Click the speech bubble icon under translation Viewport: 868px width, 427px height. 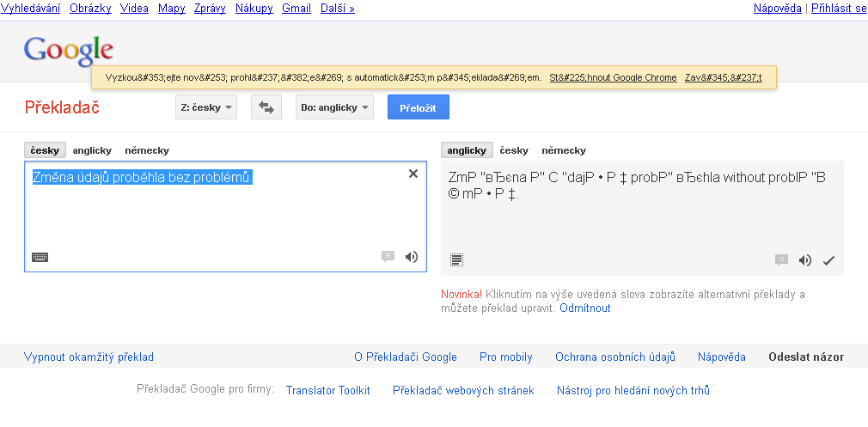tap(781, 260)
